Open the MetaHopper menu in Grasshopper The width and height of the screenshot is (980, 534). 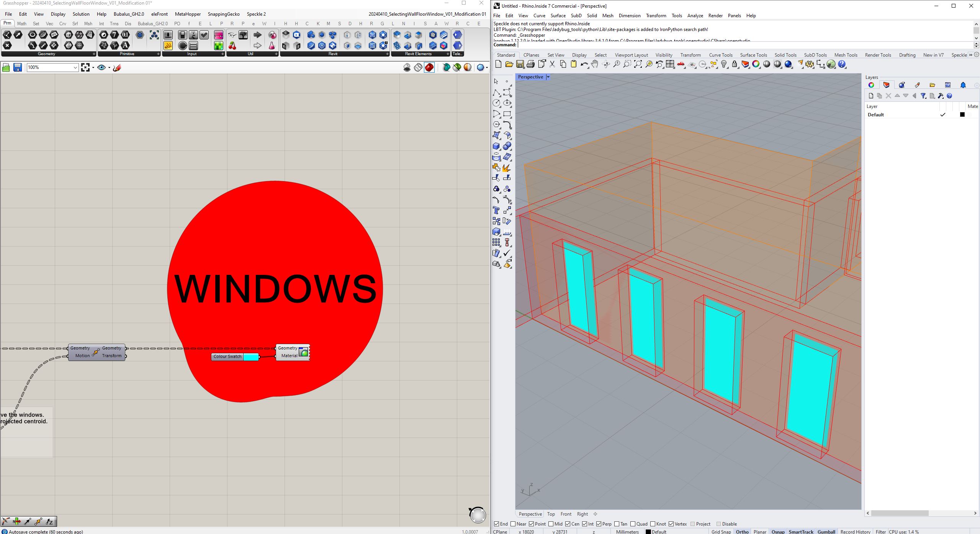(188, 14)
